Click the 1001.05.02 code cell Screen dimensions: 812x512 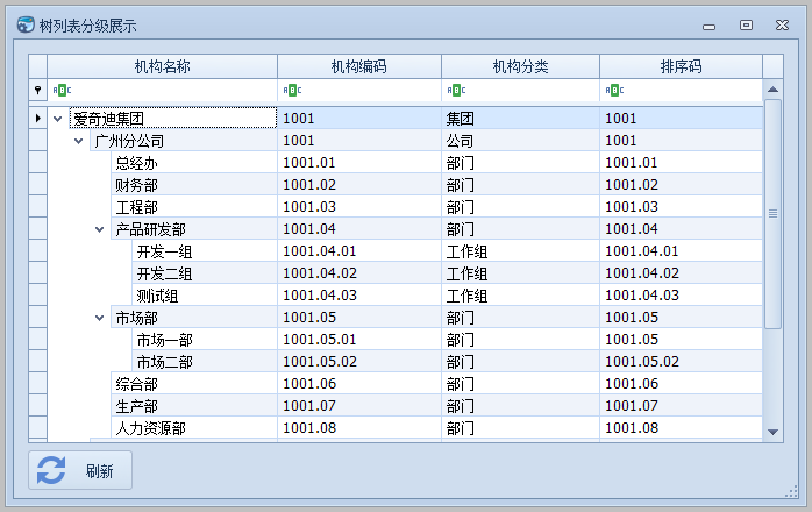coord(359,362)
